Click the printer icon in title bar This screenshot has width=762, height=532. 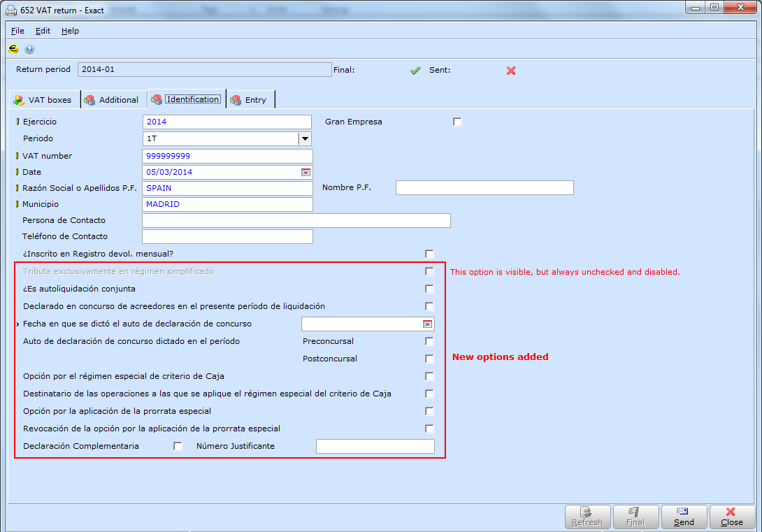tap(11, 10)
